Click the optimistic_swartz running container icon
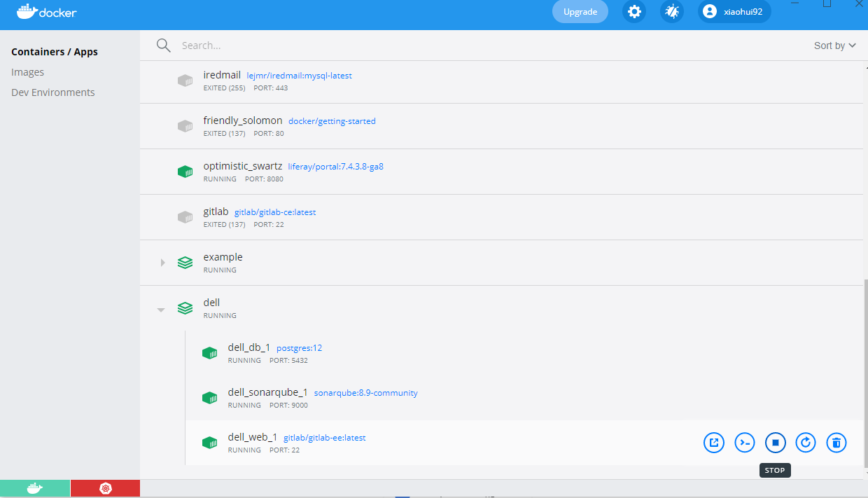Viewport: 868px width, 498px height. point(185,172)
